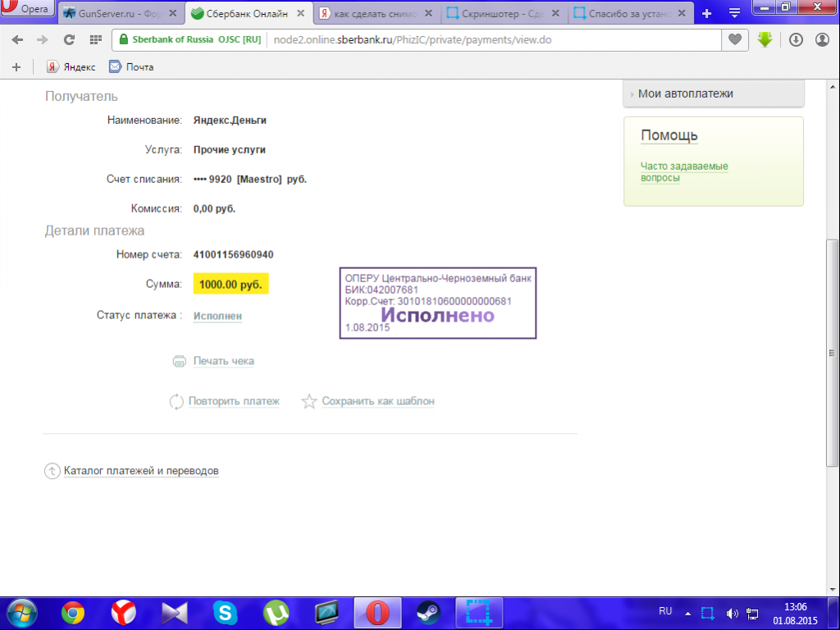Switch to the GunServer.ru tab
This screenshot has height=630, width=840.
coord(115,13)
